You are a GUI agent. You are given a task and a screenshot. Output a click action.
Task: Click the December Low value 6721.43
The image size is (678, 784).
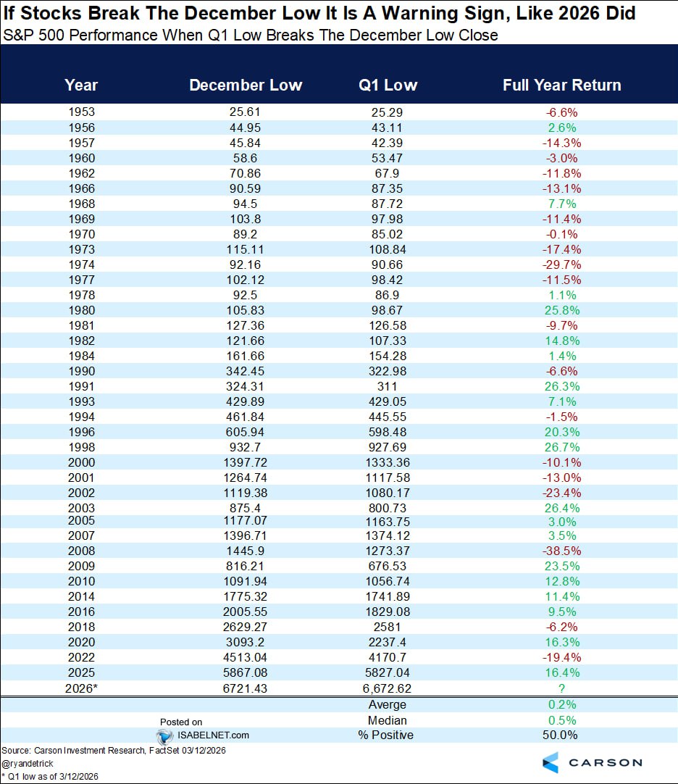coord(246,688)
